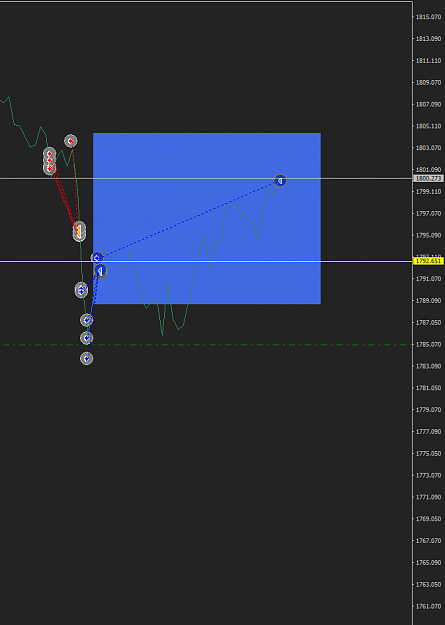Click the 1763.050 price axis label

pyautogui.click(x=429, y=584)
